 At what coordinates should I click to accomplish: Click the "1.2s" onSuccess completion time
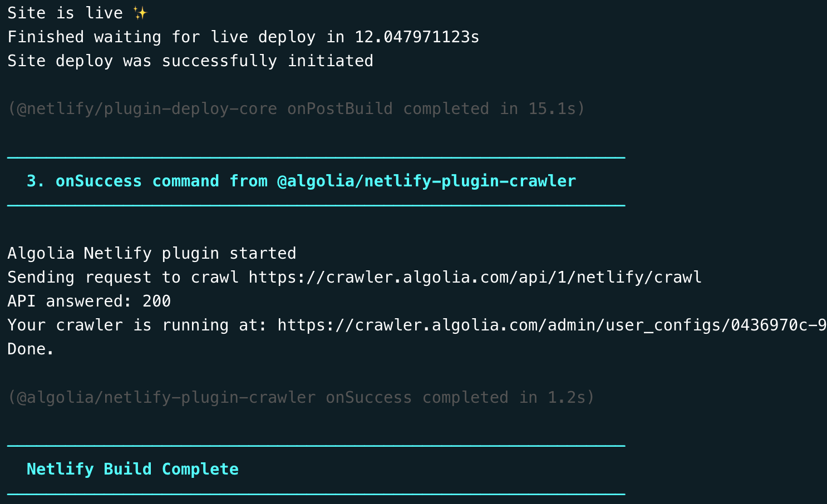point(566,397)
